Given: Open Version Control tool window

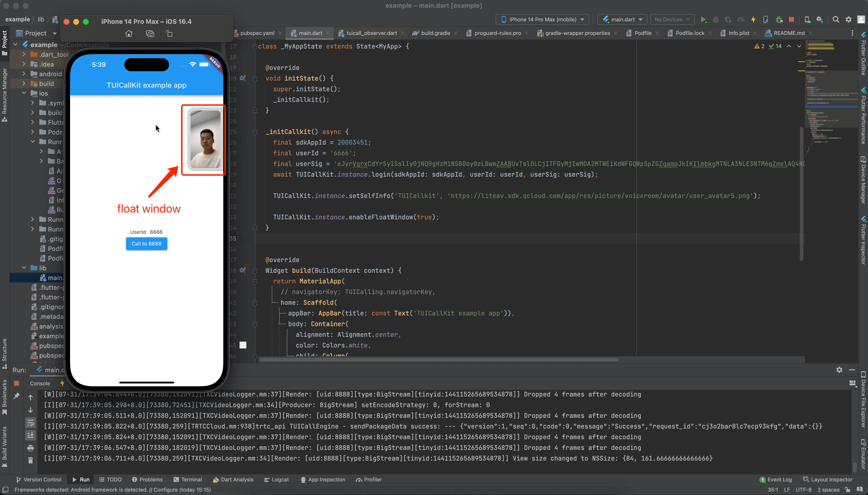Looking at the screenshot, I should click(39, 480).
